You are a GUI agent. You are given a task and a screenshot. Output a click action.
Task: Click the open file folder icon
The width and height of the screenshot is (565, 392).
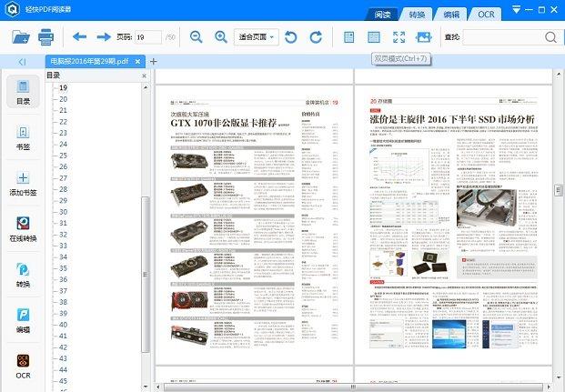21,36
